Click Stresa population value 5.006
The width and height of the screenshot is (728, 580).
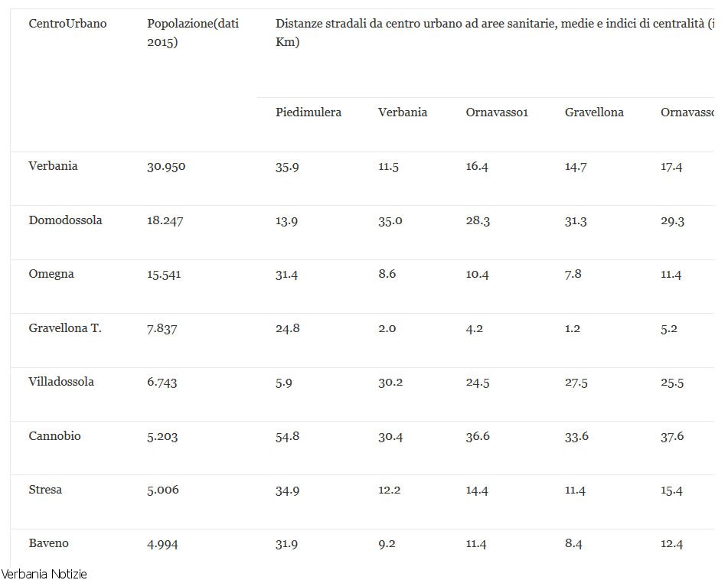[164, 490]
